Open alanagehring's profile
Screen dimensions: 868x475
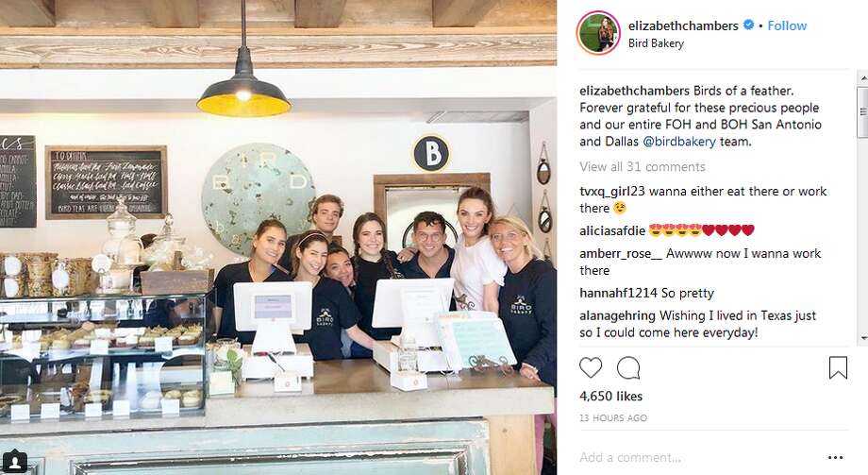click(617, 316)
